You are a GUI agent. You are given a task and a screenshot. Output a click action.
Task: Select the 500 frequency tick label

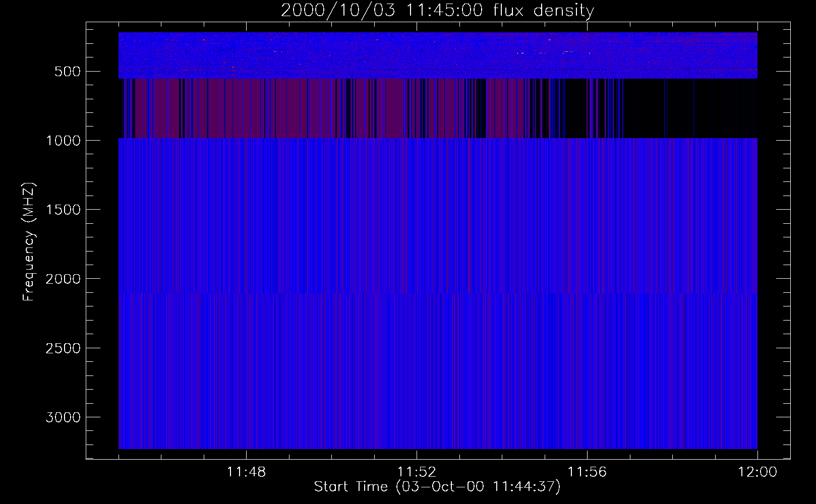[x=68, y=72]
